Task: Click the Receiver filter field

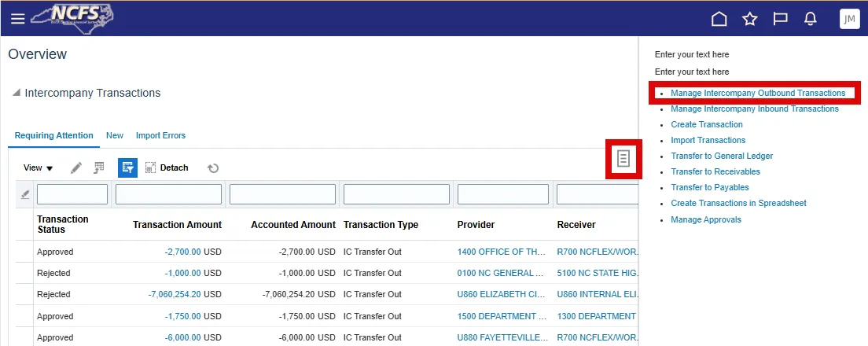Action: [x=598, y=194]
